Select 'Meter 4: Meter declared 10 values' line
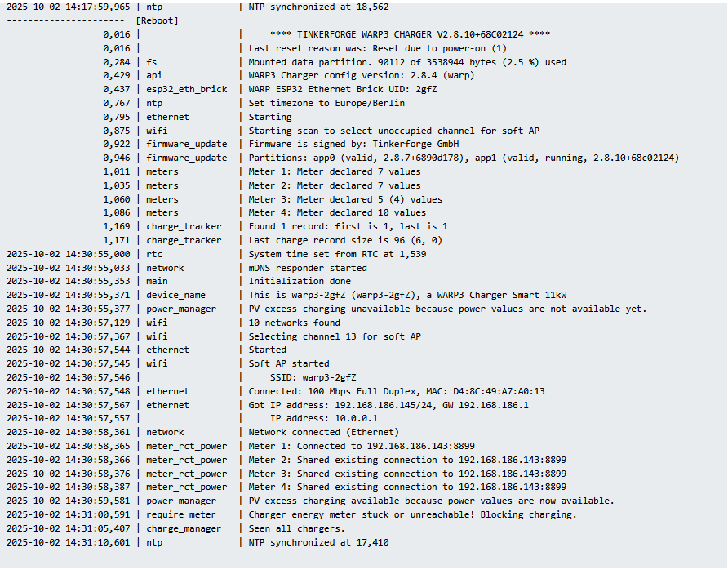Viewport: 728px width, 570px height. (x=337, y=213)
